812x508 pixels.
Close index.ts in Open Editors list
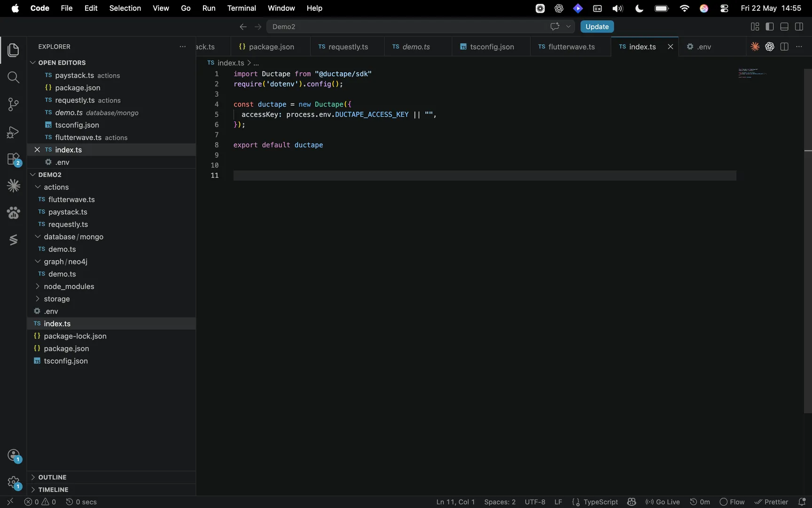tap(37, 150)
